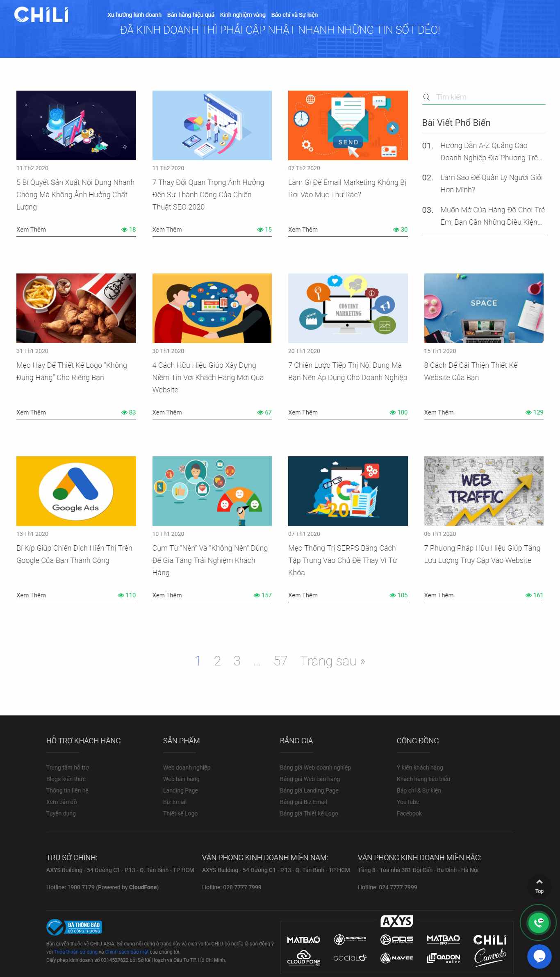
Task: Open Xu hướng kinh doanh menu
Action: tap(134, 15)
